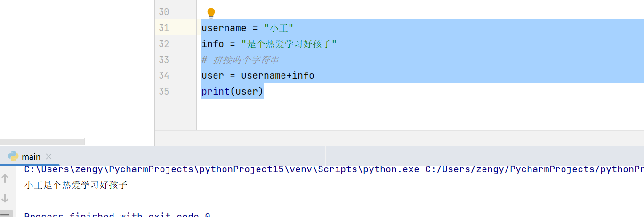This screenshot has width=644, height=217.
Task: Click the "是个热爱学习好孩子" string on line 32
Action: pyautogui.click(x=289, y=44)
